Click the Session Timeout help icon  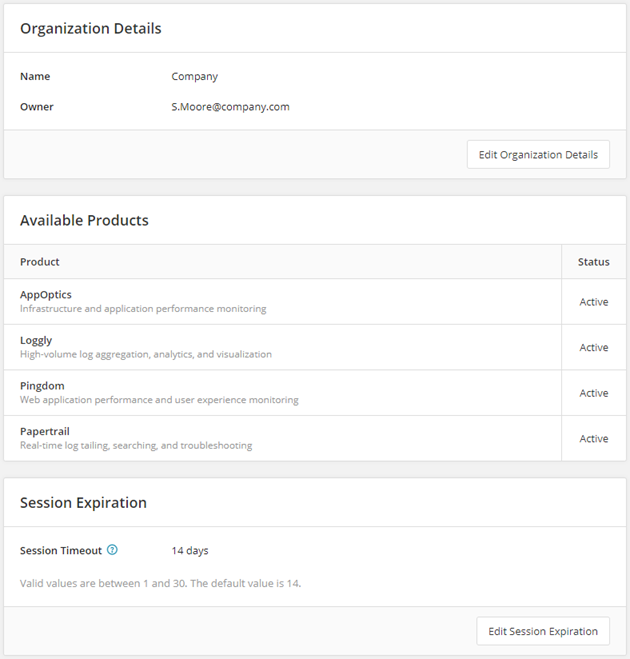112,550
